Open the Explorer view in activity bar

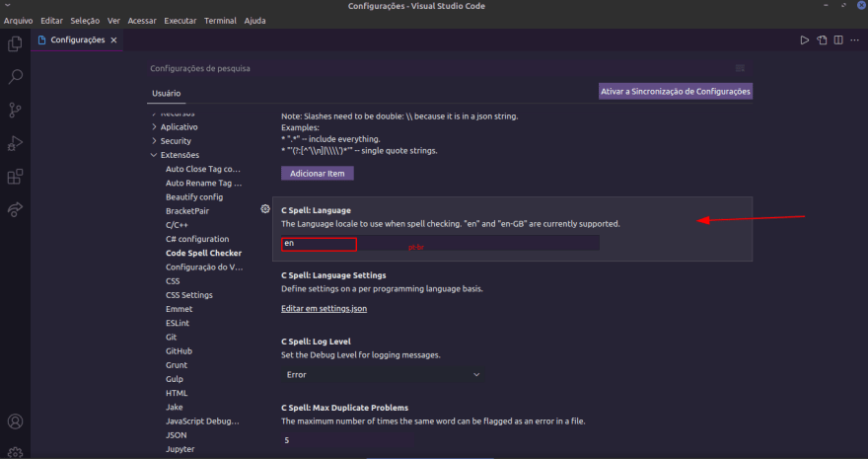click(x=15, y=43)
